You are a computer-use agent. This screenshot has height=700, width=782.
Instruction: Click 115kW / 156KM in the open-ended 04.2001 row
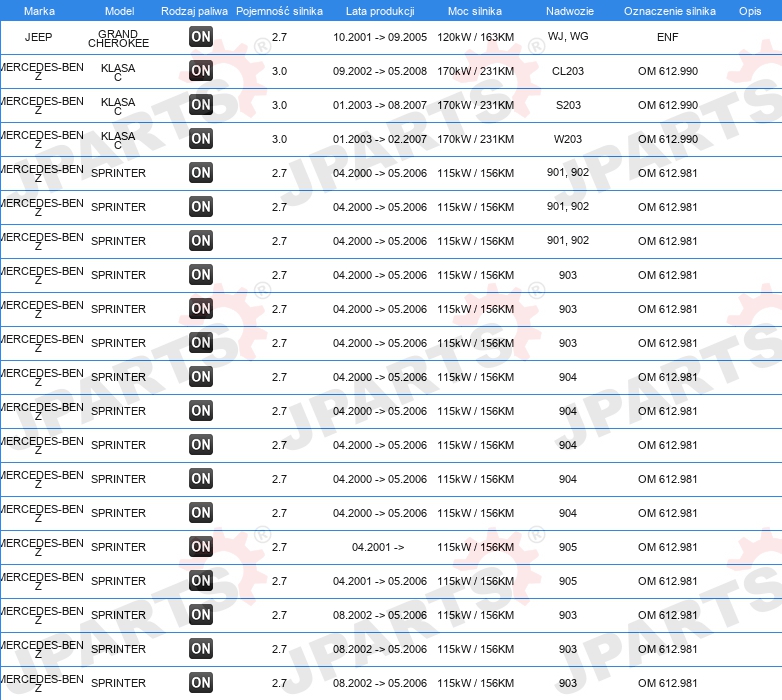click(x=475, y=547)
